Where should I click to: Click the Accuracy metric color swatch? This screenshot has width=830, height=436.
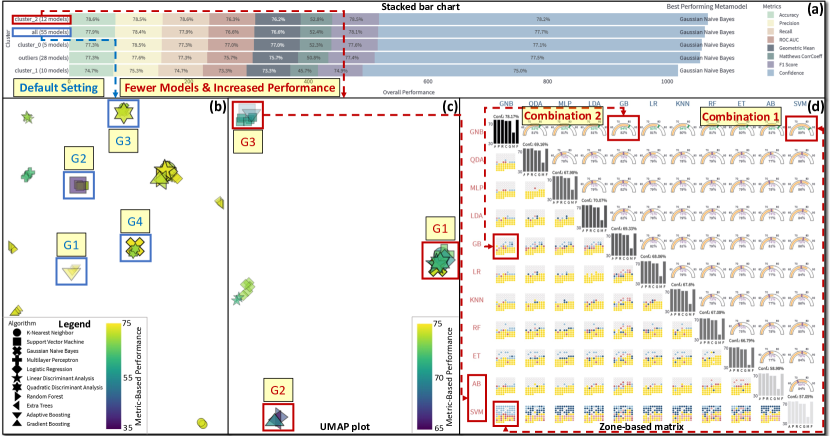point(770,15)
